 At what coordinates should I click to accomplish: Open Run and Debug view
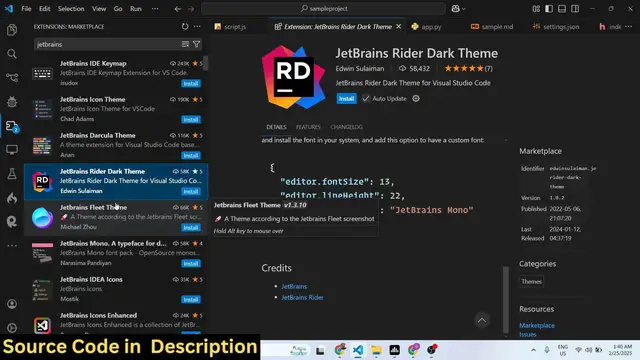(x=12, y=102)
